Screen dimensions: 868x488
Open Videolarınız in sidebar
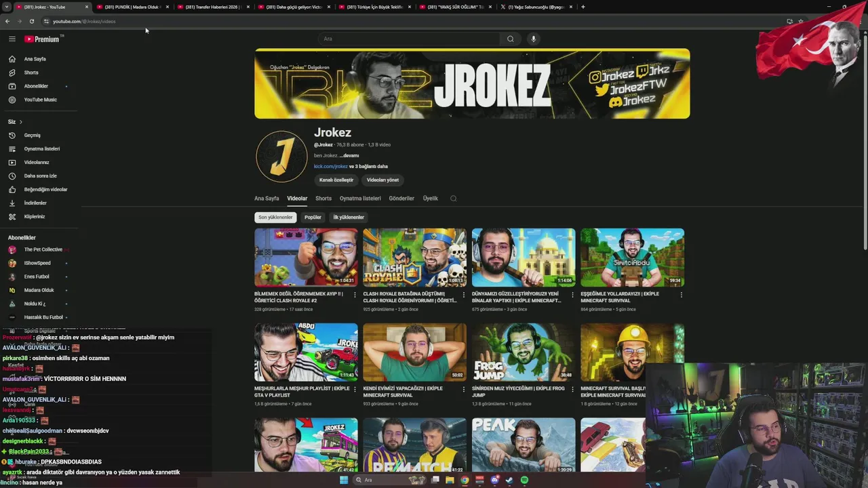[37, 162]
